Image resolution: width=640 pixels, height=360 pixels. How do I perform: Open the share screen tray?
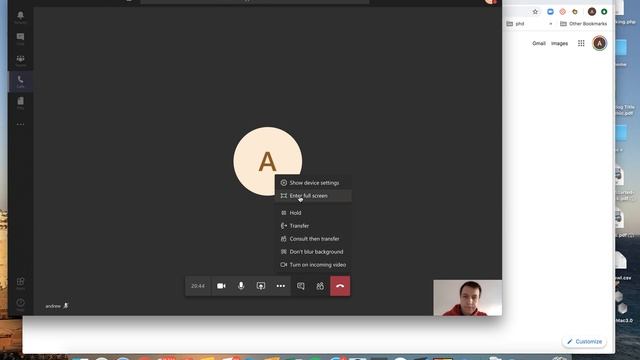coord(260,286)
